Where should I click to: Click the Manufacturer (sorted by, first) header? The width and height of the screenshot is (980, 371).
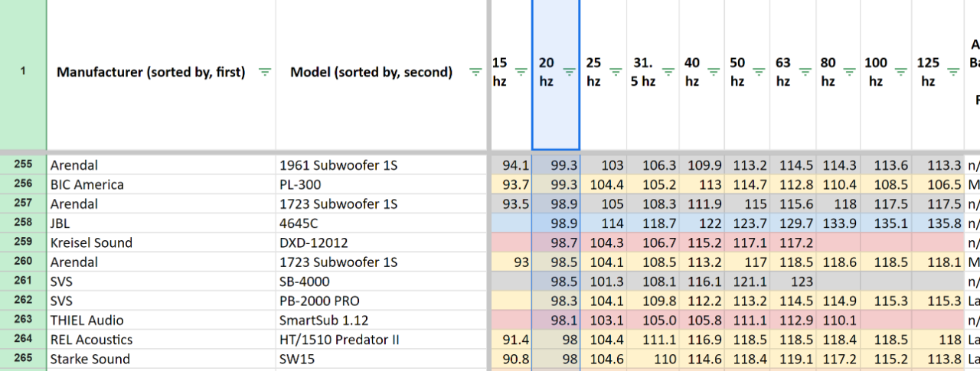151,73
